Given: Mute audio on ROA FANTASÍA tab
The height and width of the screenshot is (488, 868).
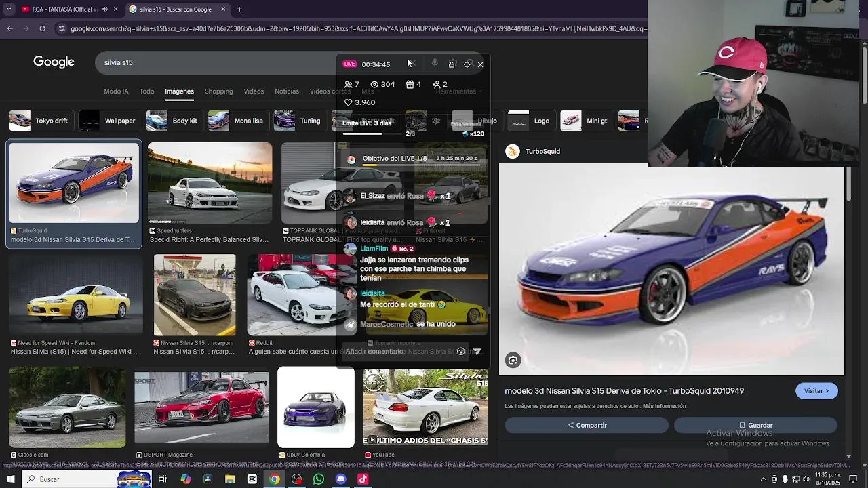Looking at the screenshot, I should click(x=104, y=9).
